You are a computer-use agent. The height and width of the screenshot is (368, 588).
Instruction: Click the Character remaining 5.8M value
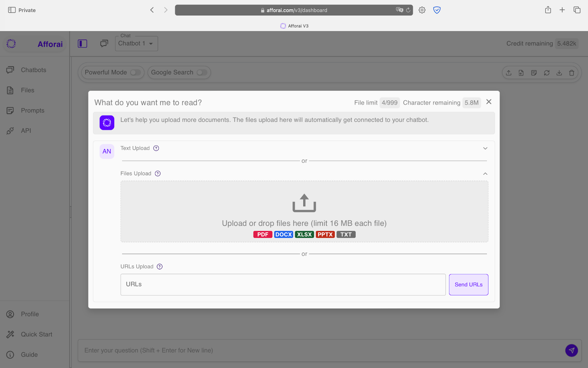[x=472, y=103]
